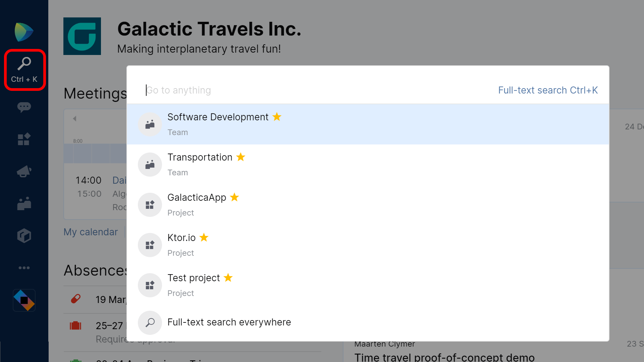Viewport: 644px width, 362px height.
Task: Click the star next to Ktor.io
Action: (x=204, y=237)
